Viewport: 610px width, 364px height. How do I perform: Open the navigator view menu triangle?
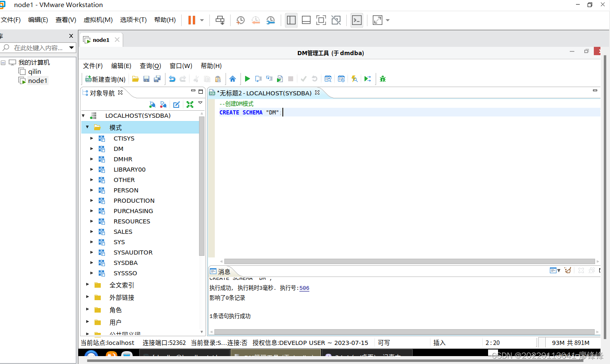click(200, 103)
